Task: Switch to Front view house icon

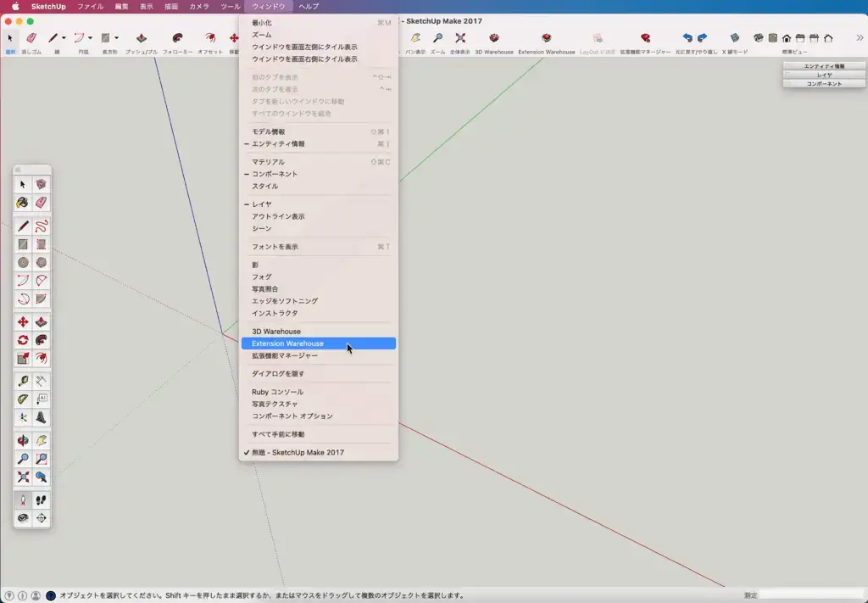Action: tap(787, 38)
